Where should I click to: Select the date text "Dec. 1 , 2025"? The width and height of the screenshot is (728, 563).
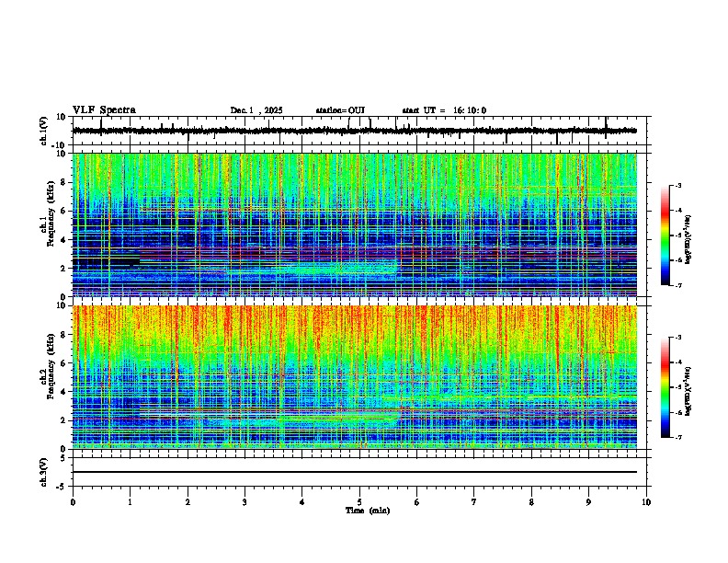(x=256, y=110)
